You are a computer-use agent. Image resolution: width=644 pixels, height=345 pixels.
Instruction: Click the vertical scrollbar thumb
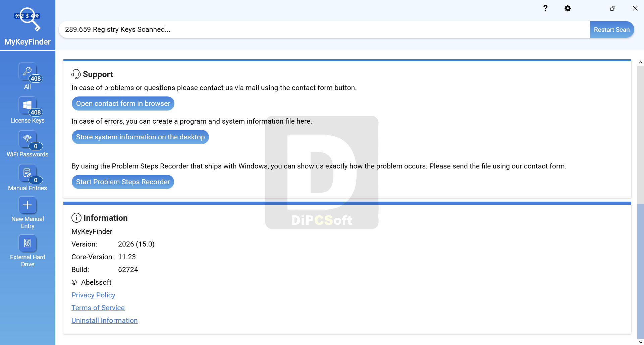point(641,271)
